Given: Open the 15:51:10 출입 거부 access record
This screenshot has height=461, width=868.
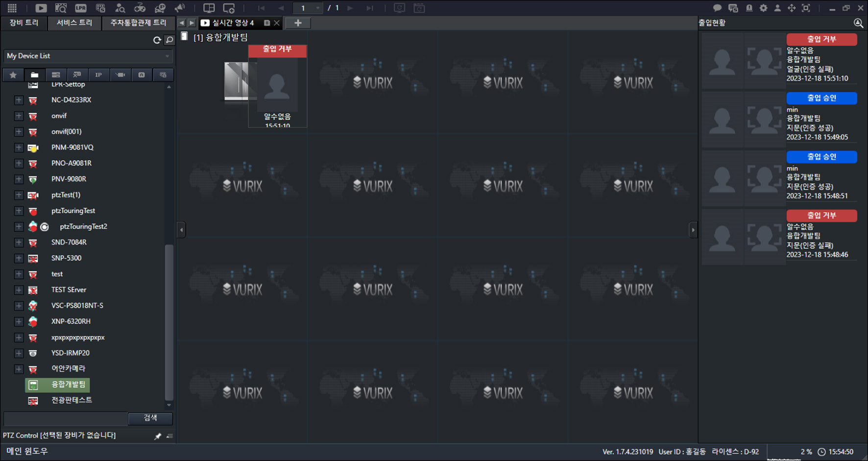Looking at the screenshot, I should [x=779, y=60].
